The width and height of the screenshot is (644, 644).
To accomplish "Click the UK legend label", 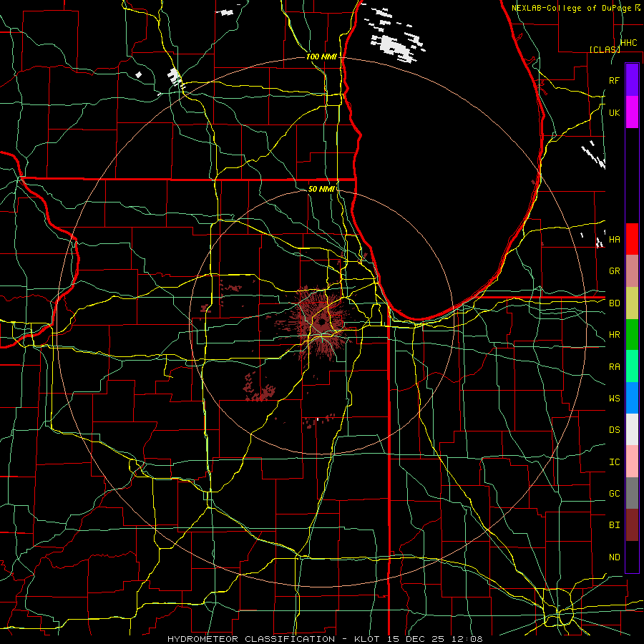I will click(614, 112).
